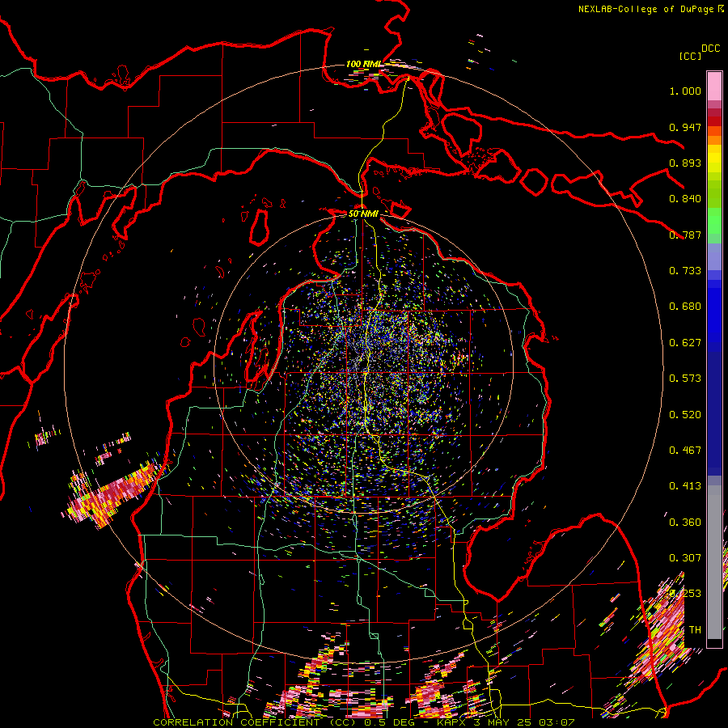Image resolution: width=728 pixels, height=728 pixels.
Task: Select the 0.253 scale value
Action: 685,594
